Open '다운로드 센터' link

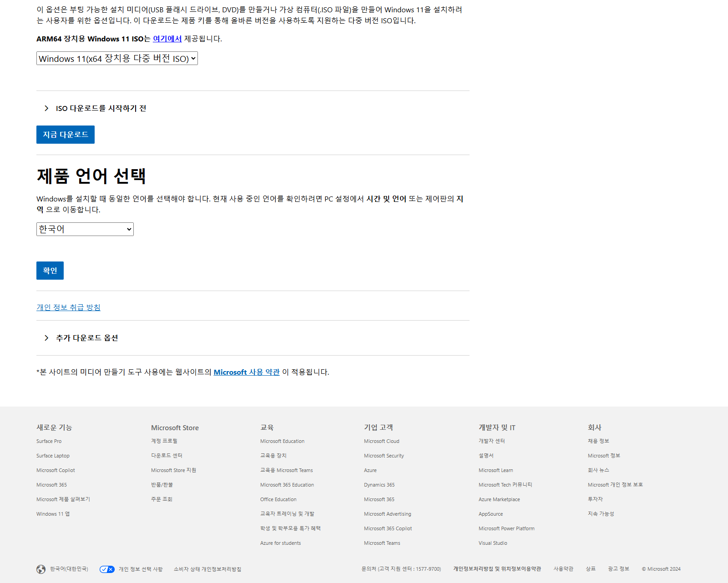point(167,456)
